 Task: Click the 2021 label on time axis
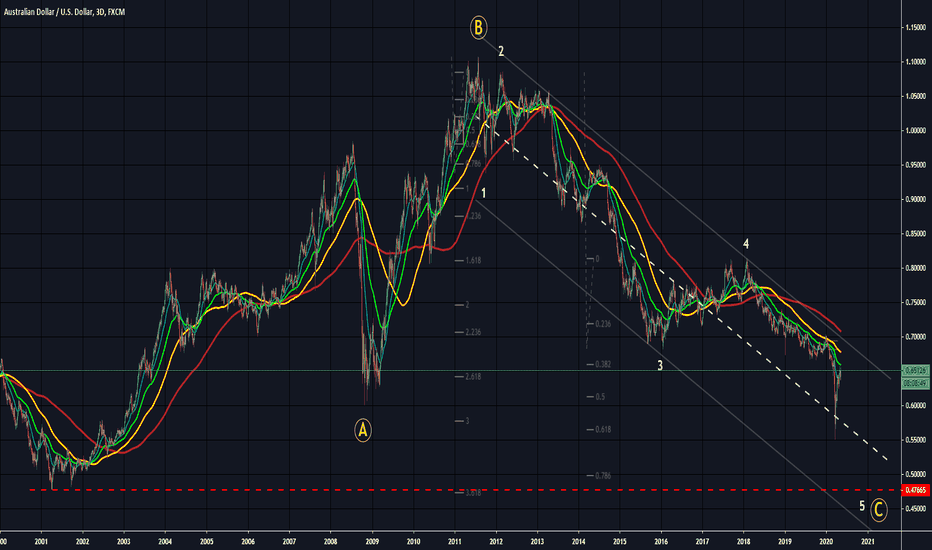click(x=868, y=542)
